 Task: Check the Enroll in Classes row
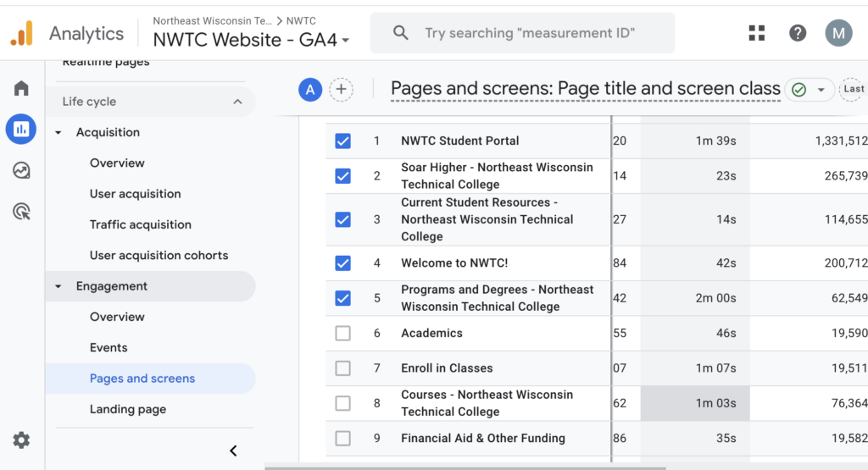(342, 368)
